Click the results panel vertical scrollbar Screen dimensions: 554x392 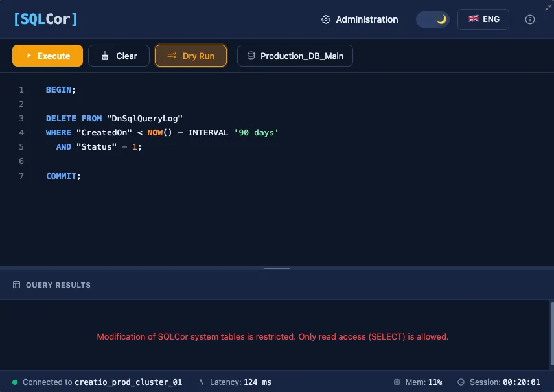[552, 334]
